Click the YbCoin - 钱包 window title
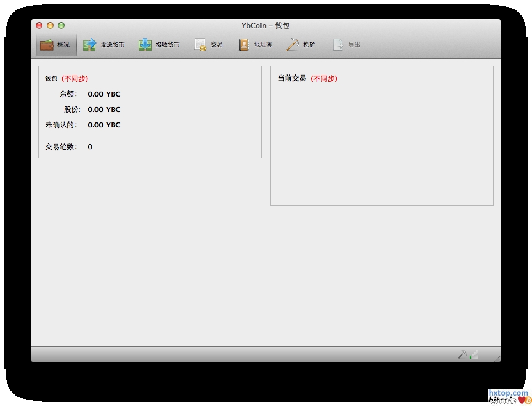This screenshot has height=406, width=532. (265, 25)
